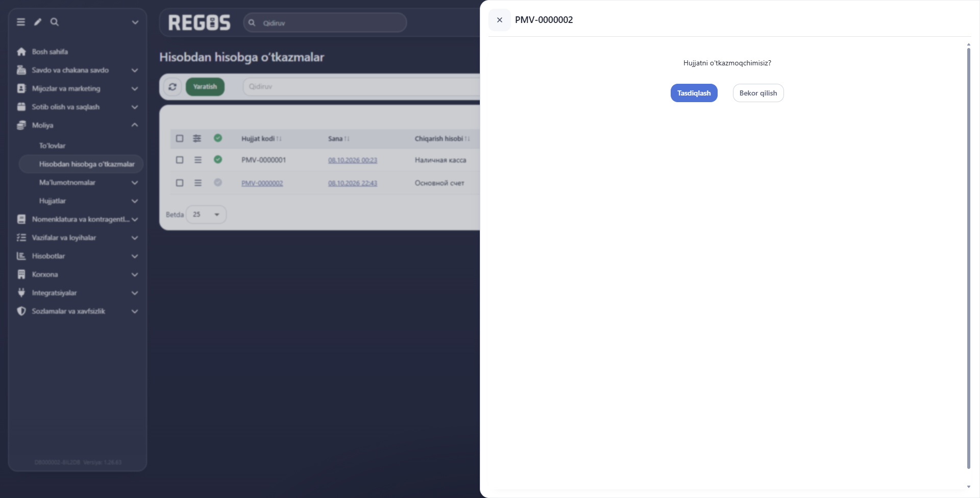Click the Integratsiyalar plug icon

tap(21, 293)
